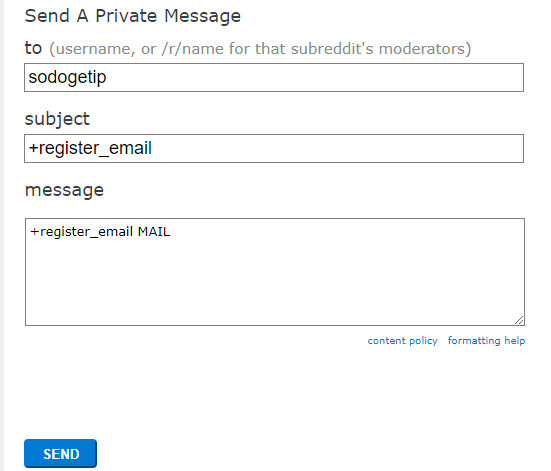Open the formatting help link
This screenshot has height=471, width=551.
pos(486,341)
